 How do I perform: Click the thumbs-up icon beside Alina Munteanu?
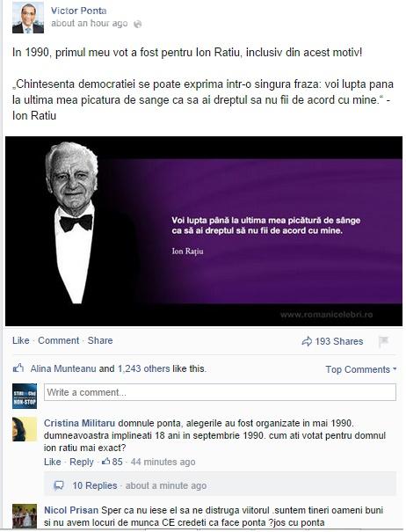[x=18, y=368]
